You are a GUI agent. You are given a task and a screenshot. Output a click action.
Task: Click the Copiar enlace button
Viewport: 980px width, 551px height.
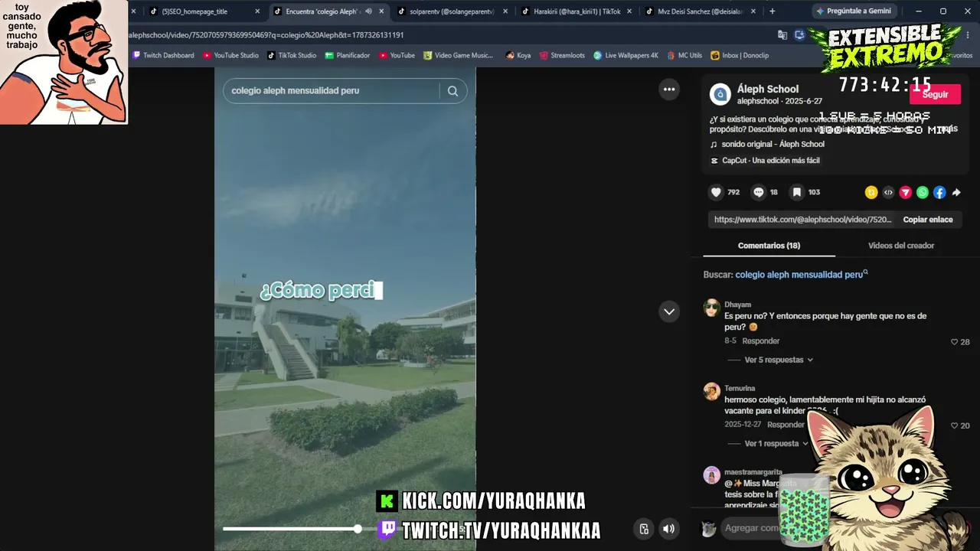[x=928, y=220]
